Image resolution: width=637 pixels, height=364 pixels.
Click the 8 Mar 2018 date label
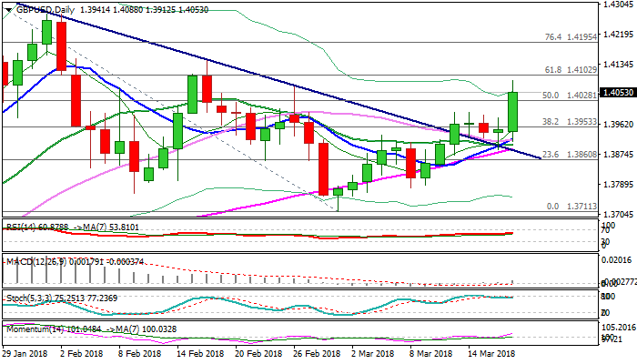431,354
